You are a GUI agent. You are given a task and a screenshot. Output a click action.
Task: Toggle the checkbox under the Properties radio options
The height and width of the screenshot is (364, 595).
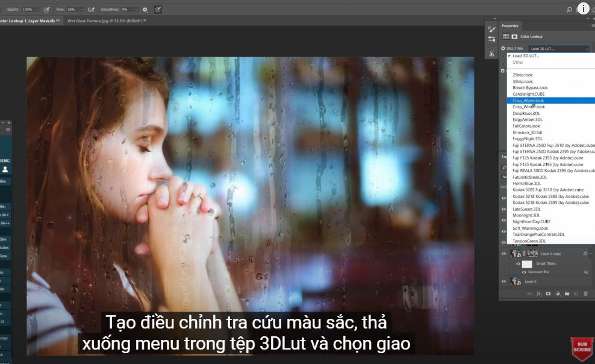pyautogui.click(x=503, y=70)
